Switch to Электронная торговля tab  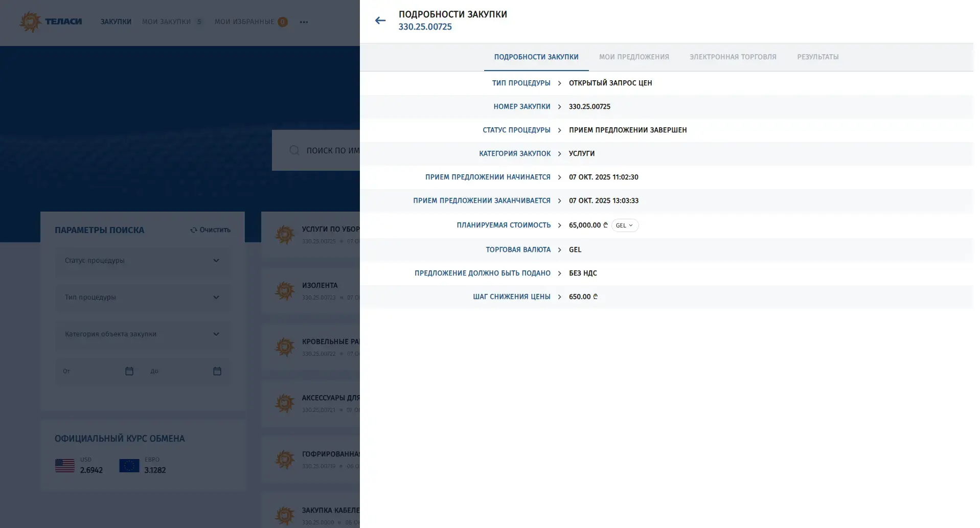733,57
